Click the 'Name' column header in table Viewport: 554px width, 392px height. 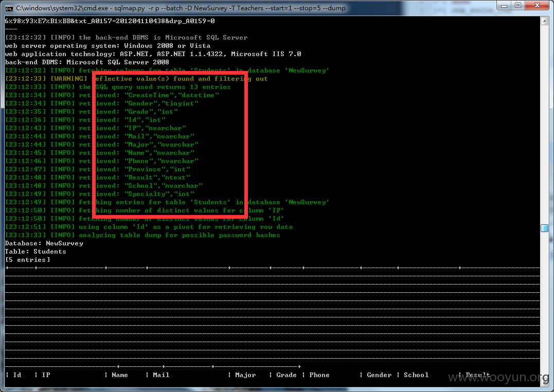coord(120,375)
